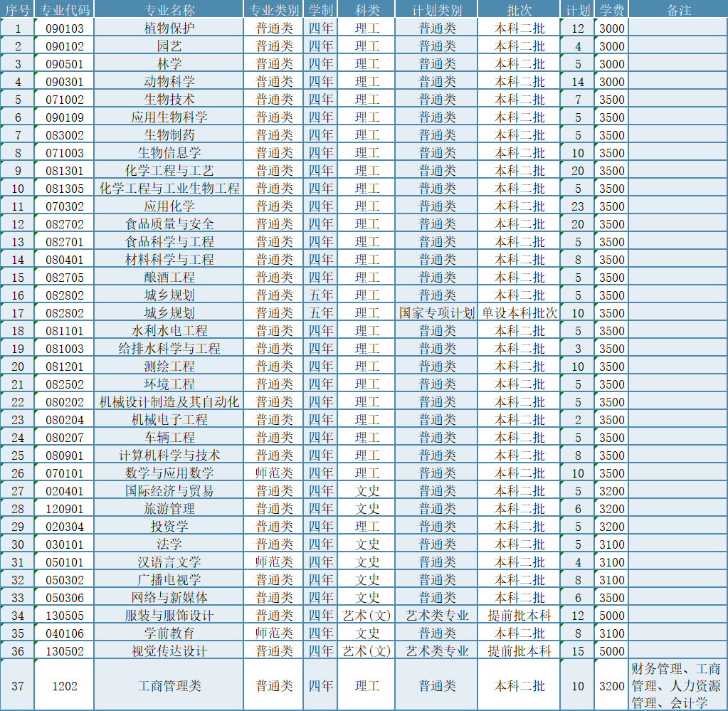Viewport: 728px width, 711px height.
Task: Select the code cell 081301
Action: (64, 170)
